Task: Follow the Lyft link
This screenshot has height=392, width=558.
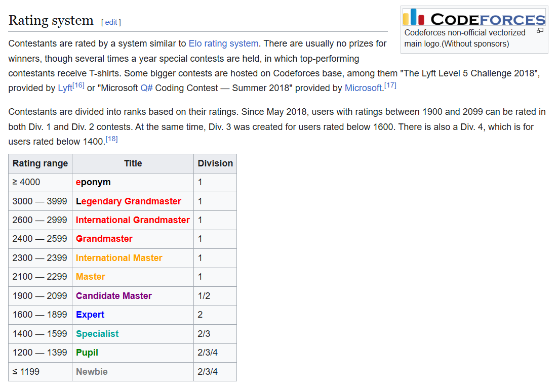Action: coord(65,88)
